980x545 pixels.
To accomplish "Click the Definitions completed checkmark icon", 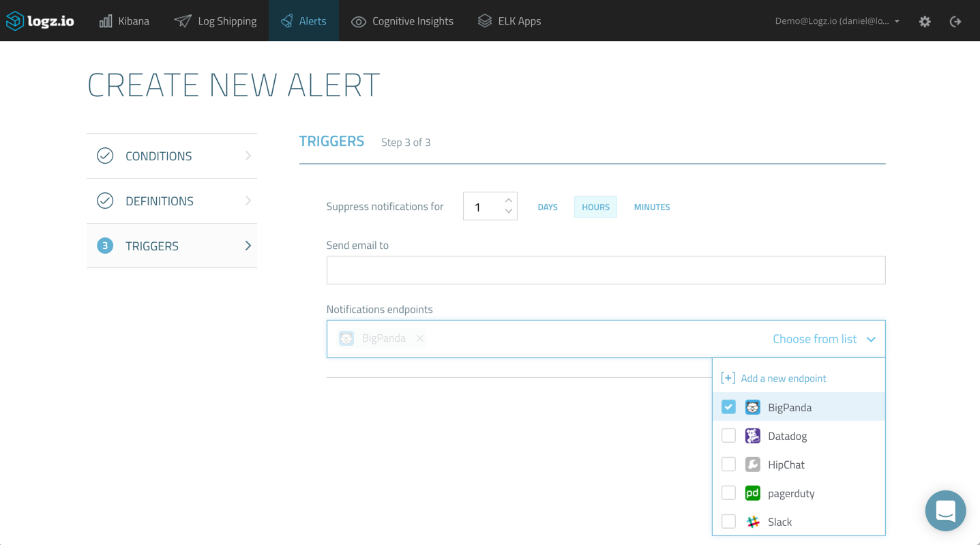I will click(x=105, y=201).
